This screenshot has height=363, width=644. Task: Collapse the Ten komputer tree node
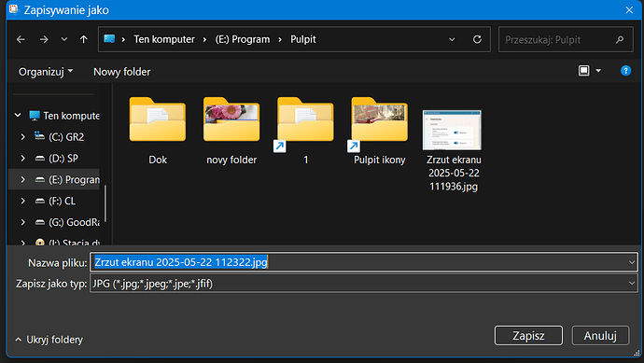[18, 116]
